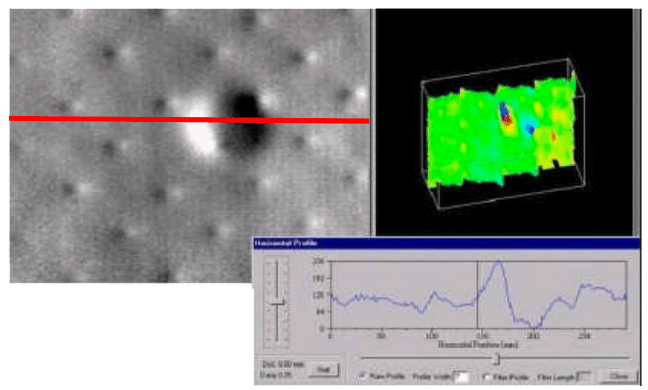Click the Profile Width input field

462,377
